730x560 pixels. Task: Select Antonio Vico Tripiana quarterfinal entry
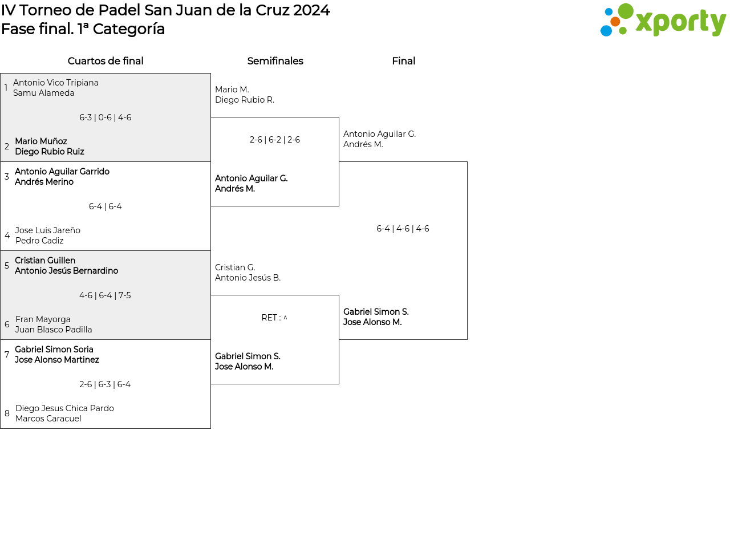pyautogui.click(x=56, y=88)
